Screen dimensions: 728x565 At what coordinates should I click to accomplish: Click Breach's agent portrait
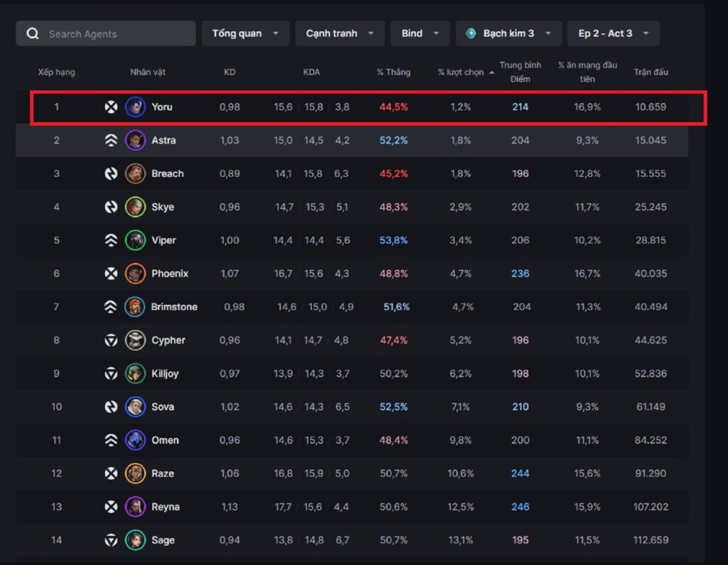(135, 173)
